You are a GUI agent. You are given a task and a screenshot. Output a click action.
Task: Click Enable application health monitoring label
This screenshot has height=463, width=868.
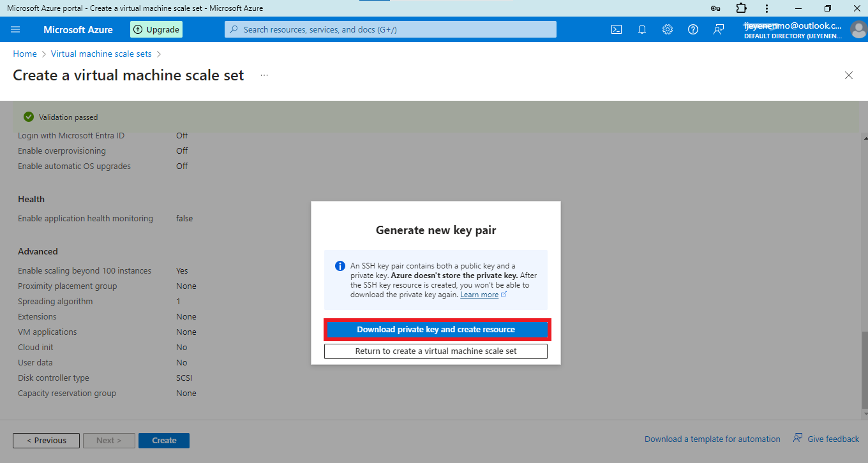point(86,219)
